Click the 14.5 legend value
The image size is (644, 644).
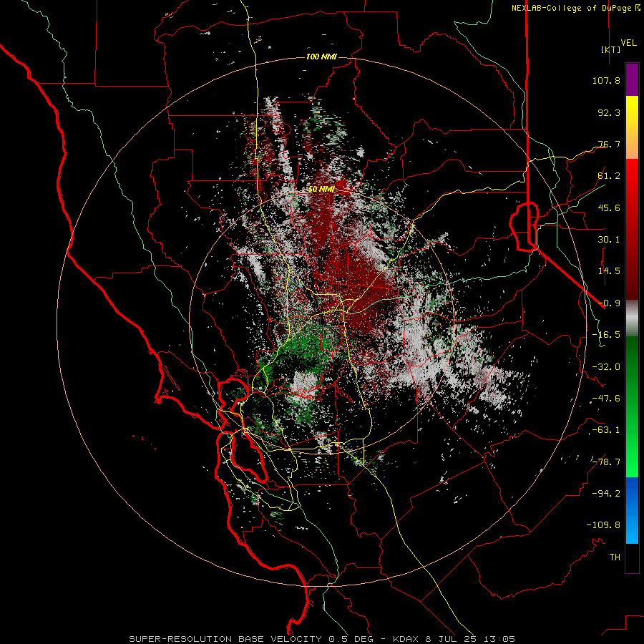(x=609, y=271)
